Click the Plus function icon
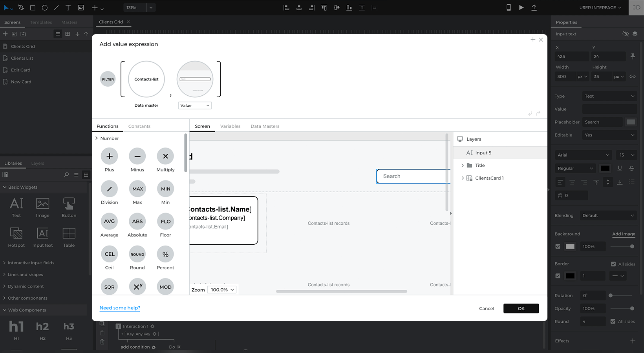This screenshot has height=353, width=644. point(109,156)
